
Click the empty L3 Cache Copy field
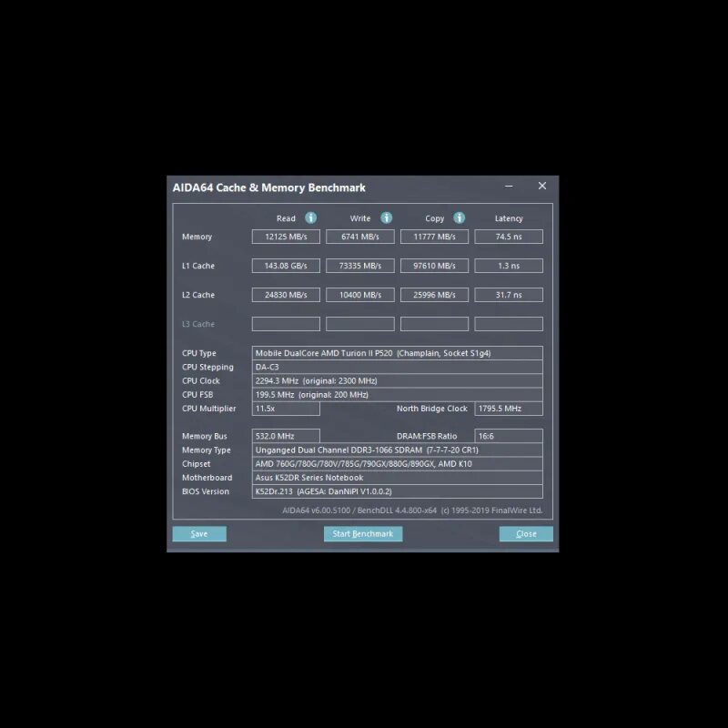pyautogui.click(x=435, y=324)
